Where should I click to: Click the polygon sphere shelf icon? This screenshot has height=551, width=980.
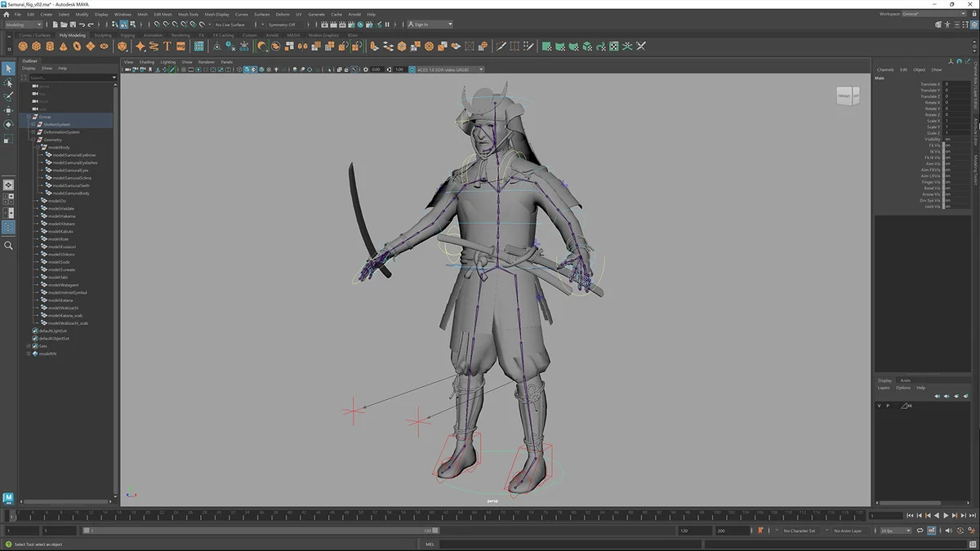pos(23,47)
